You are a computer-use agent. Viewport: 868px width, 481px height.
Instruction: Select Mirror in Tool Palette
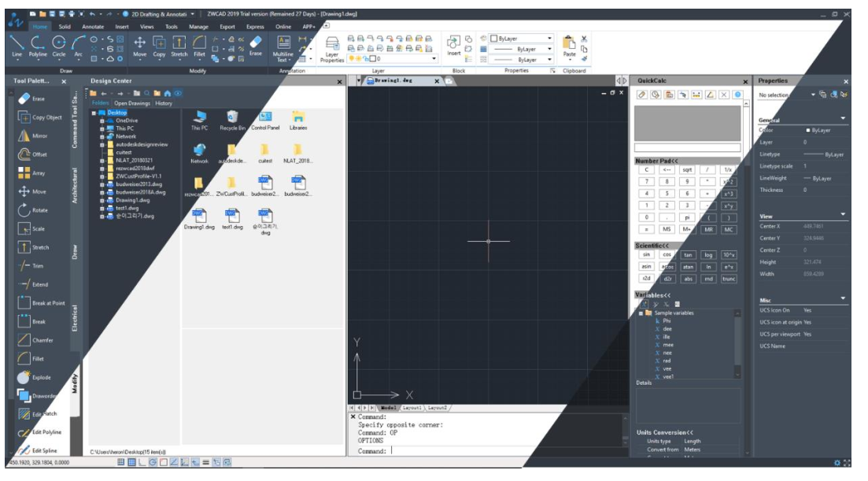pos(33,135)
